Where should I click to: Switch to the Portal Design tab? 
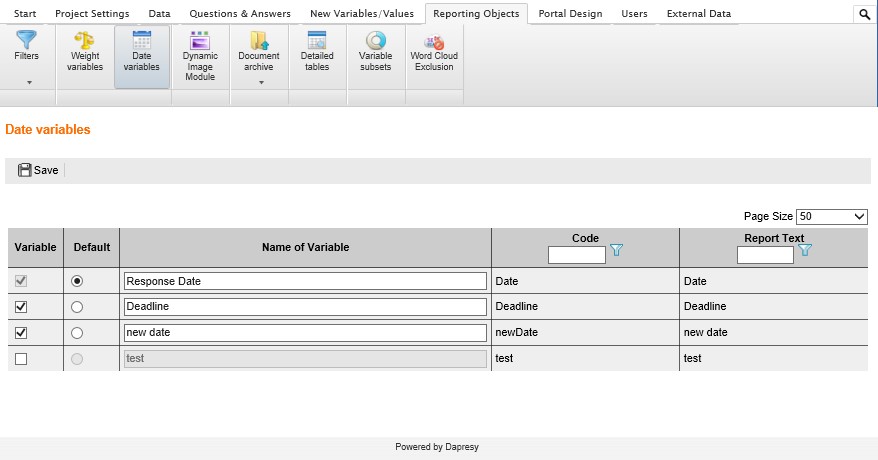coord(570,14)
